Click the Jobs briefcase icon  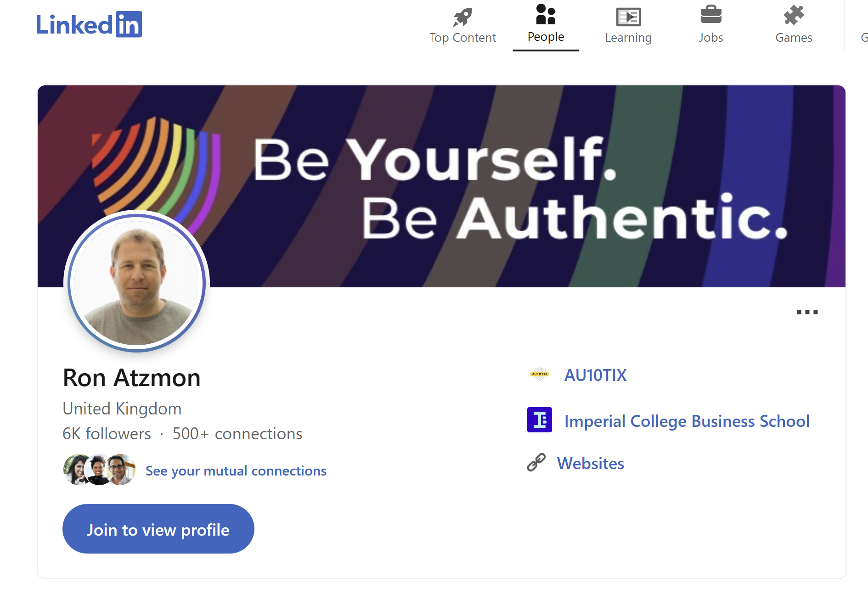click(x=711, y=15)
